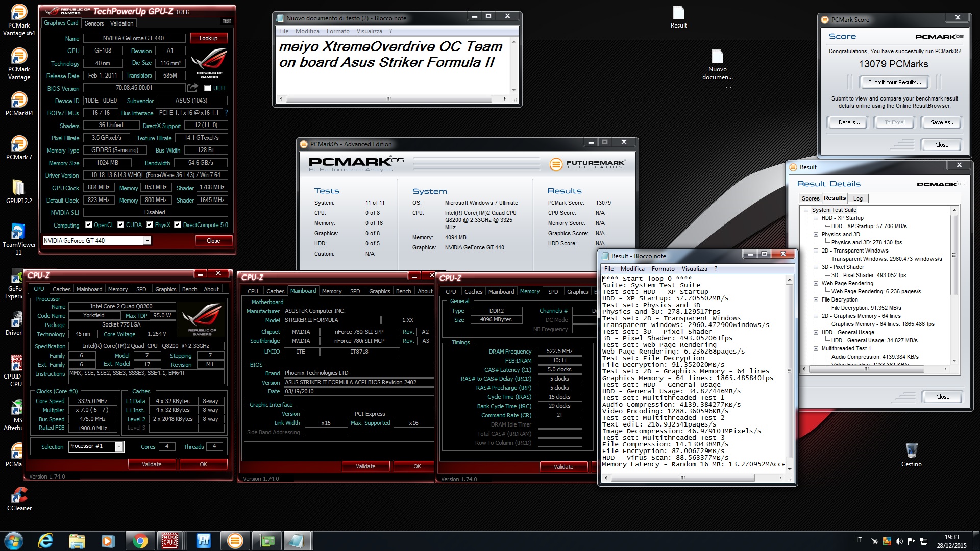Screen dimensions: 980x551
Task: Click GPU Name field in GPU-Z
Action: pos(134,38)
